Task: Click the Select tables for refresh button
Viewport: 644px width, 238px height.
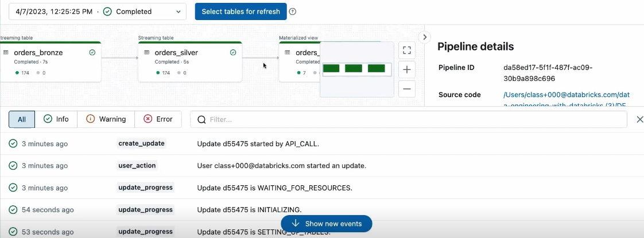Action: pos(240,11)
